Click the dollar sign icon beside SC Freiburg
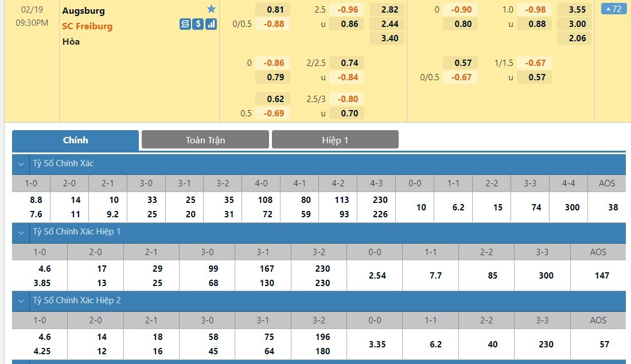The image size is (631, 364). 198,24
